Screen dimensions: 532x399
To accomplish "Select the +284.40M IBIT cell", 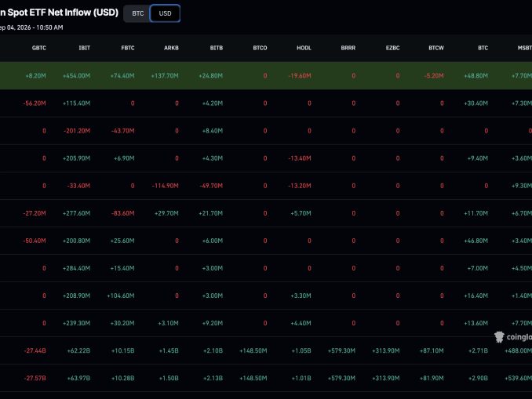I will pyautogui.click(x=76, y=268).
